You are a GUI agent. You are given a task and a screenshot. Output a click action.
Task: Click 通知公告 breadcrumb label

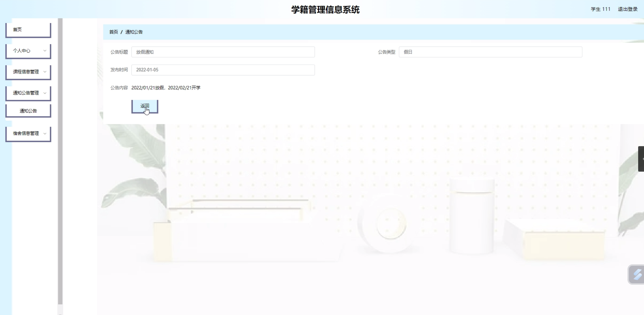[134, 32]
